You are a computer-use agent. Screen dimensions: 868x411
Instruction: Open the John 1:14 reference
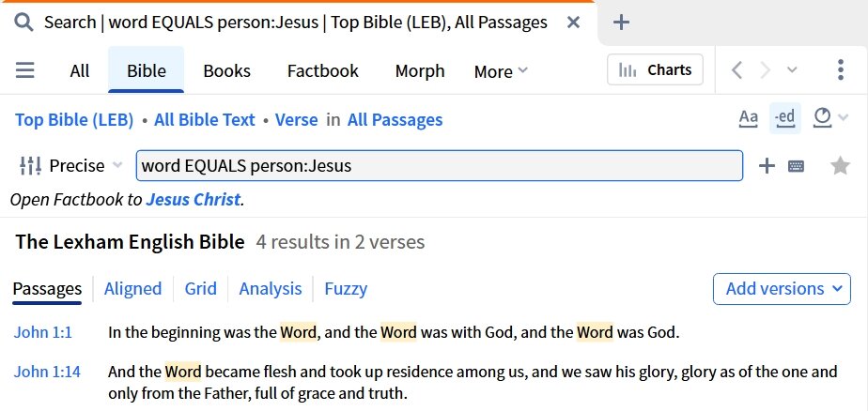coord(47,372)
